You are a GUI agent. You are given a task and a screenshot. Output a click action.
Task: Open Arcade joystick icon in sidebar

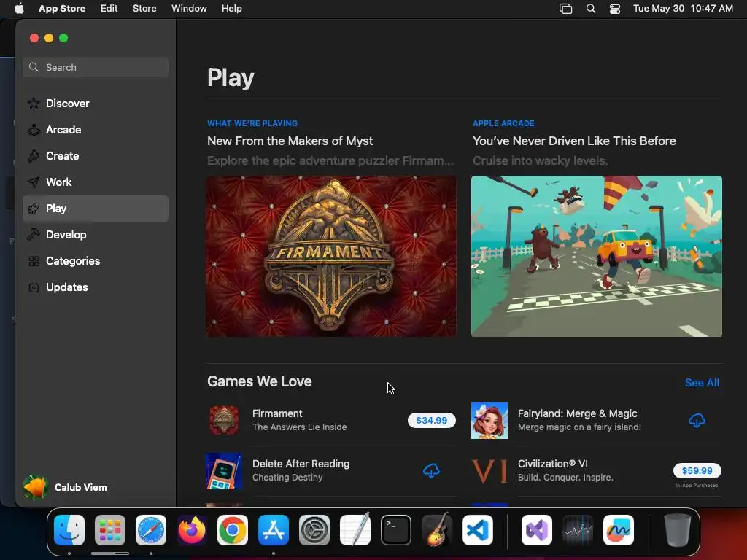tap(34, 130)
